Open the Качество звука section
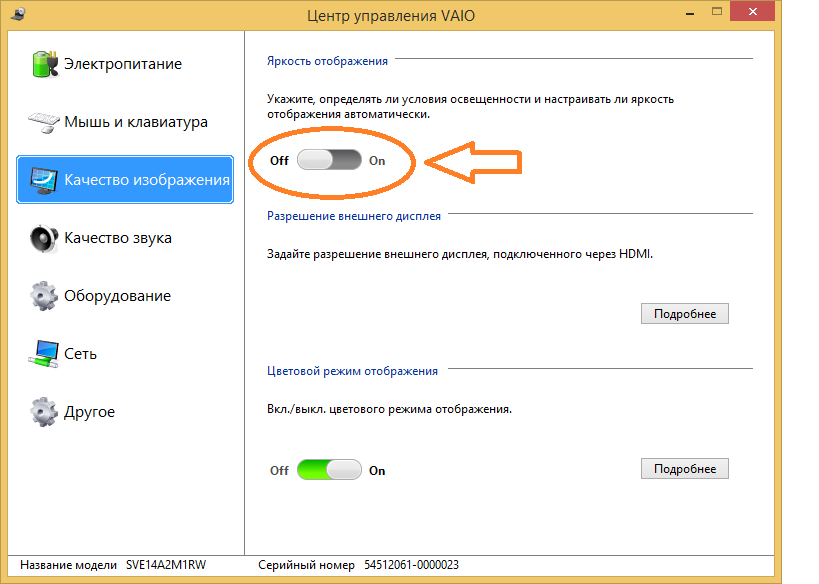This screenshot has width=819, height=584. pyautogui.click(x=125, y=238)
